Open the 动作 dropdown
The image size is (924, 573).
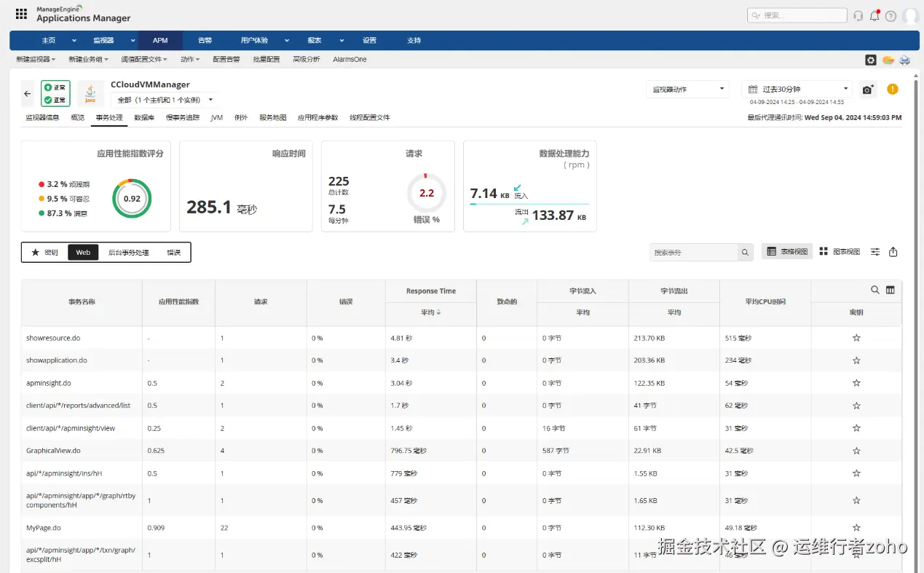pos(190,60)
